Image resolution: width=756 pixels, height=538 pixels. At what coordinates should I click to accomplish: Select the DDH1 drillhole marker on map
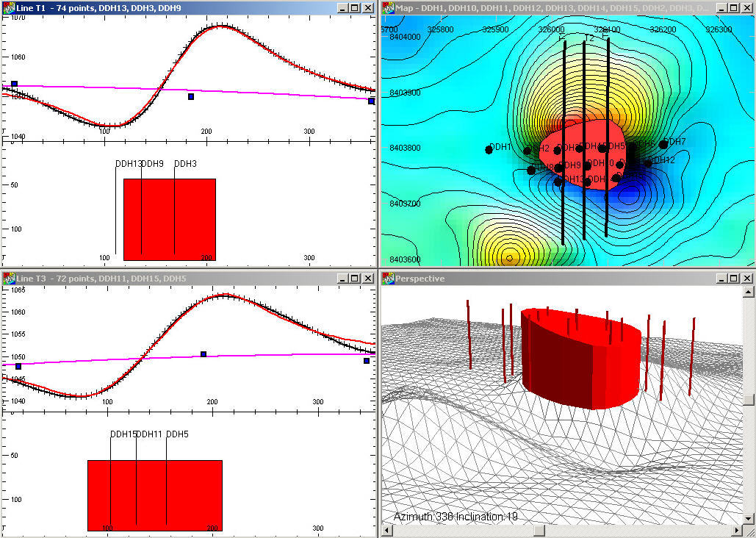tap(489, 150)
